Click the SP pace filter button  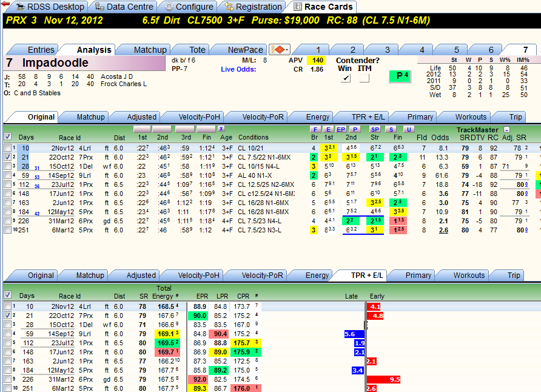click(x=375, y=129)
